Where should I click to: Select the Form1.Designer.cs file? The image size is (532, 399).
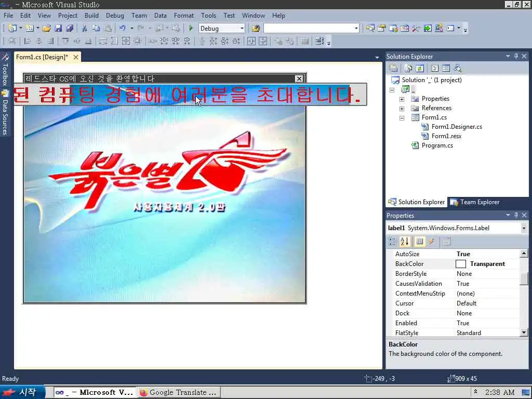[456, 127]
